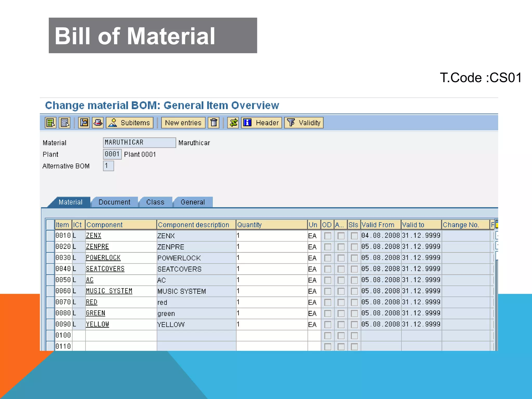The height and width of the screenshot is (399, 532).
Task: Switch to the General tab
Action: [x=193, y=202]
